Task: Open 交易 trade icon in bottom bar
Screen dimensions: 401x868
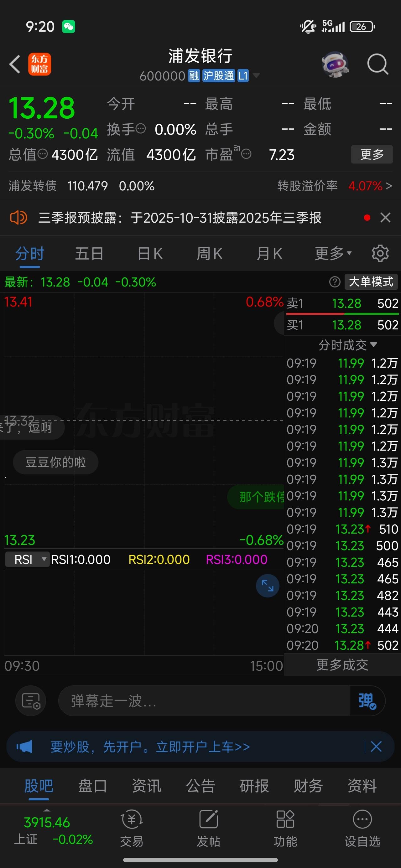Action: pos(132,828)
